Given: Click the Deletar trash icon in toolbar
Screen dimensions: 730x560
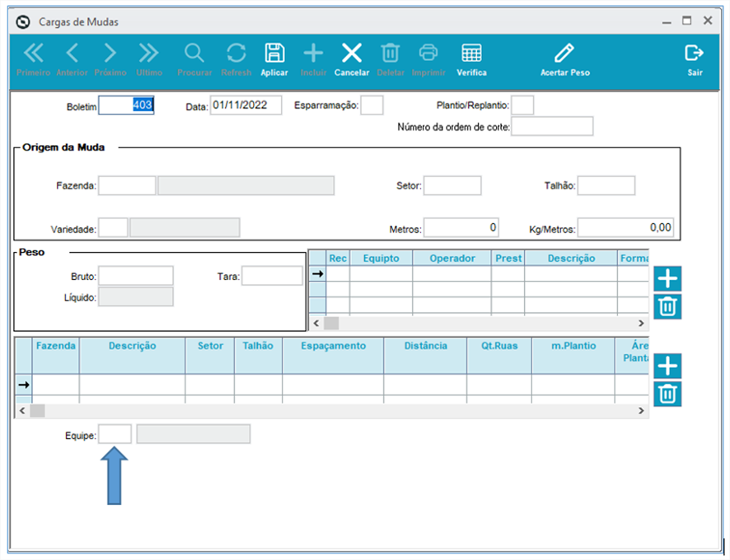Looking at the screenshot, I should tap(391, 59).
